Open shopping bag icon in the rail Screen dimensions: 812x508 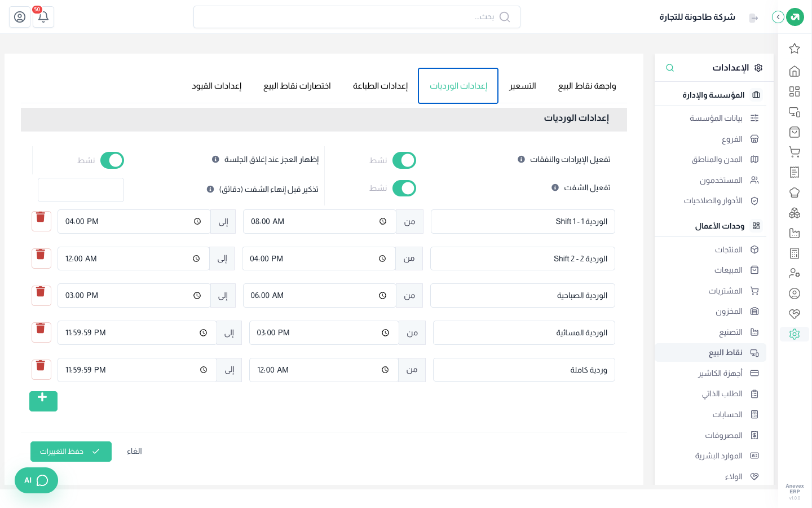pyautogui.click(x=795, y=132)
